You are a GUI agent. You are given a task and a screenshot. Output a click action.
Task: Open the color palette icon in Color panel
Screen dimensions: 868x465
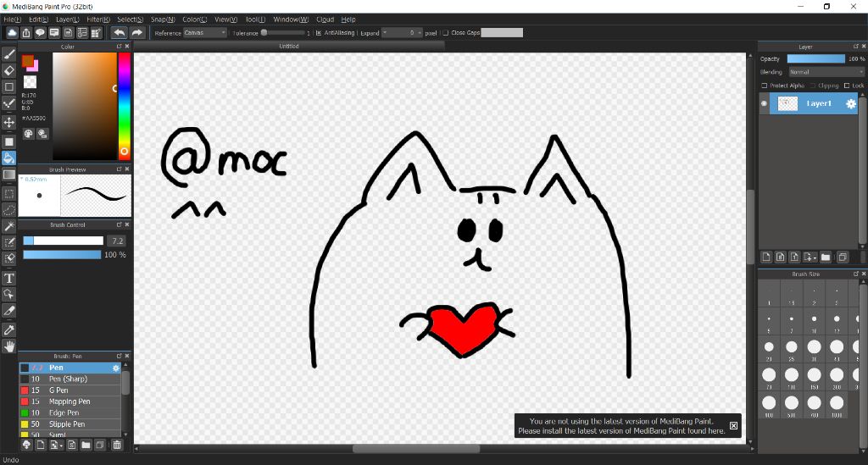(28, 134)
